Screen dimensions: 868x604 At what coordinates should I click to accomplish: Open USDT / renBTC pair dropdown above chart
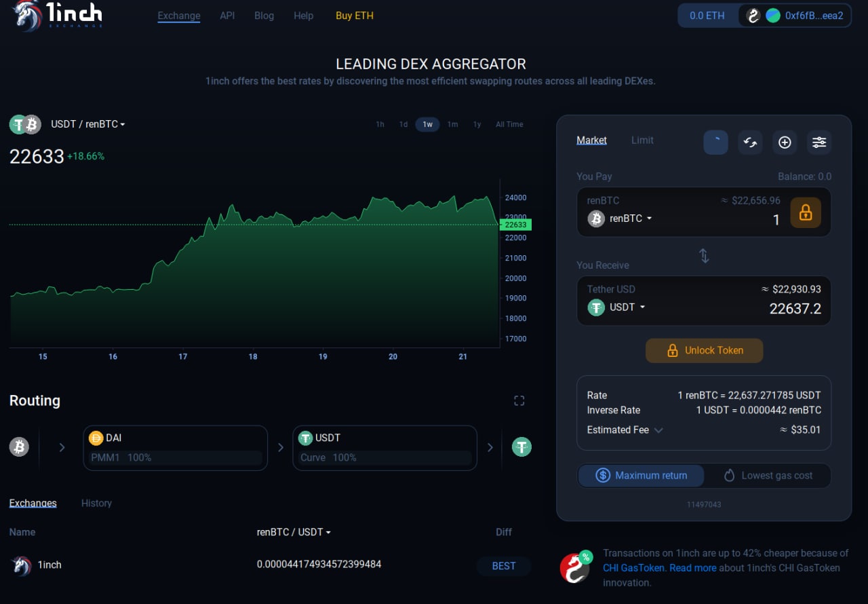[x=88, y=124]
